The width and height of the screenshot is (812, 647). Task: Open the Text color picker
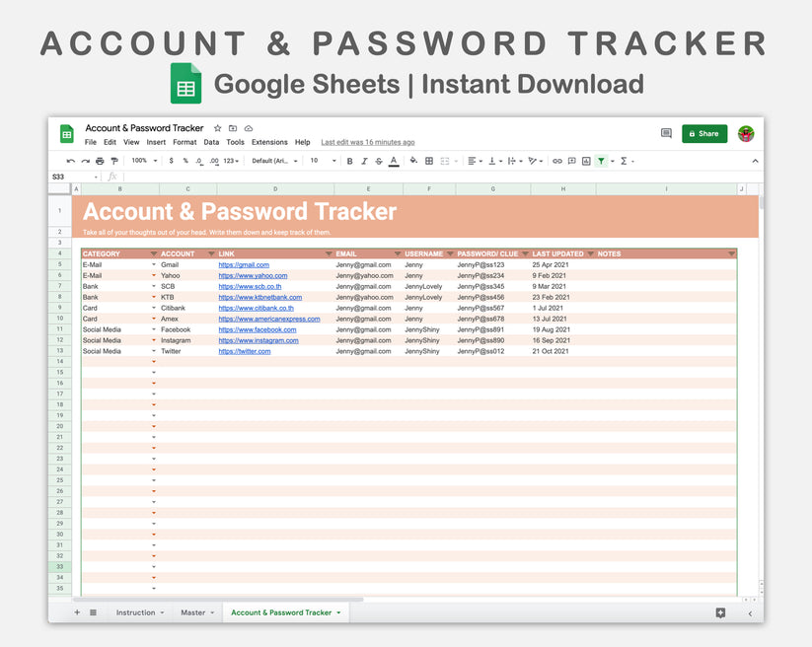click(393, 161)
